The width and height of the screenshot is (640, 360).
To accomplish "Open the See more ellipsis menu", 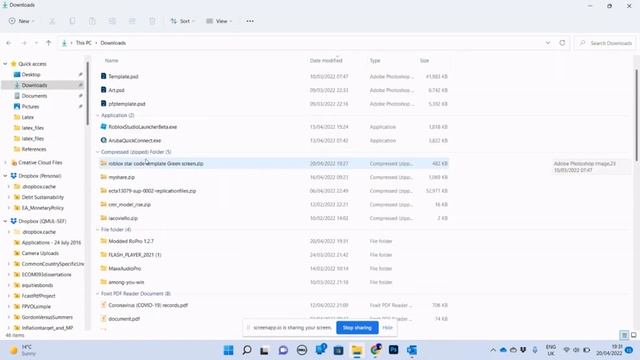I will 250,21.
